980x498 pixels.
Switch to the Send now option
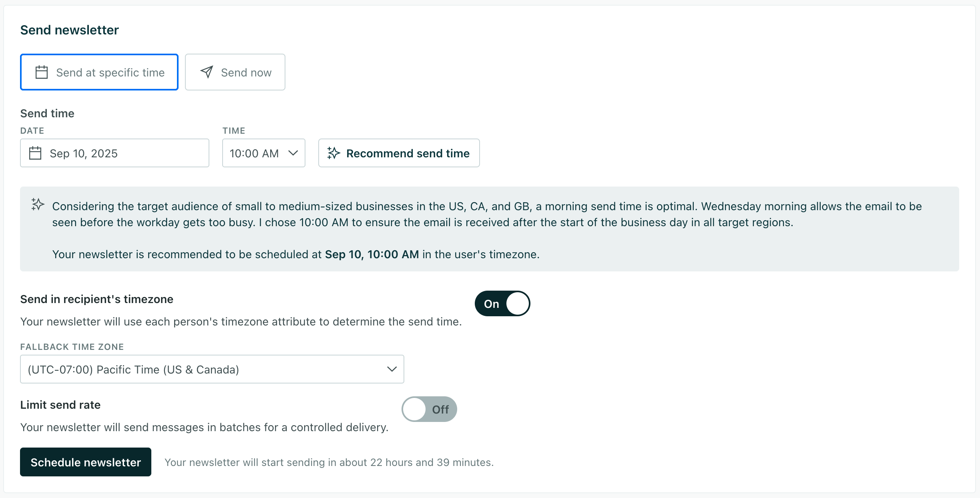[x=235, y=72]
